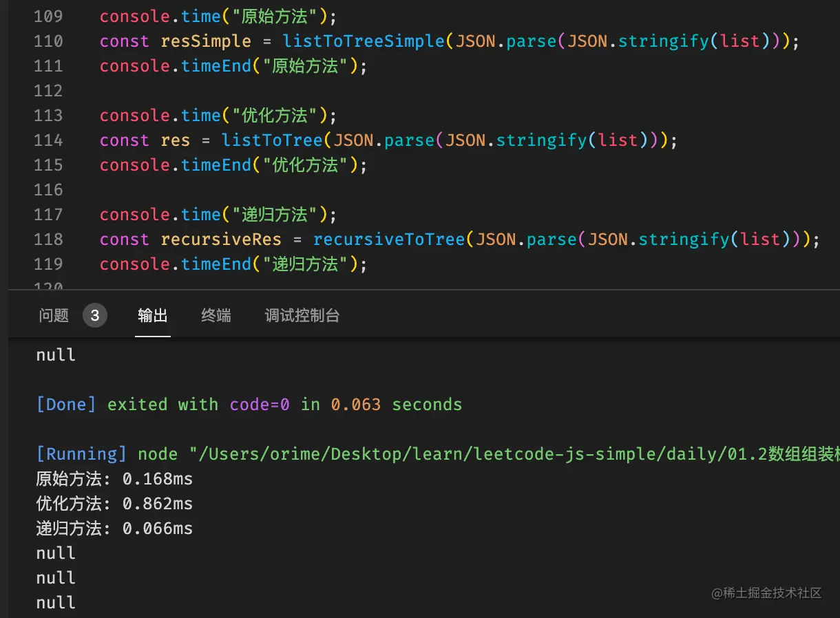840x618 pixels.
Task: Click line number 114 in gutter
Action: coord(48,140)
